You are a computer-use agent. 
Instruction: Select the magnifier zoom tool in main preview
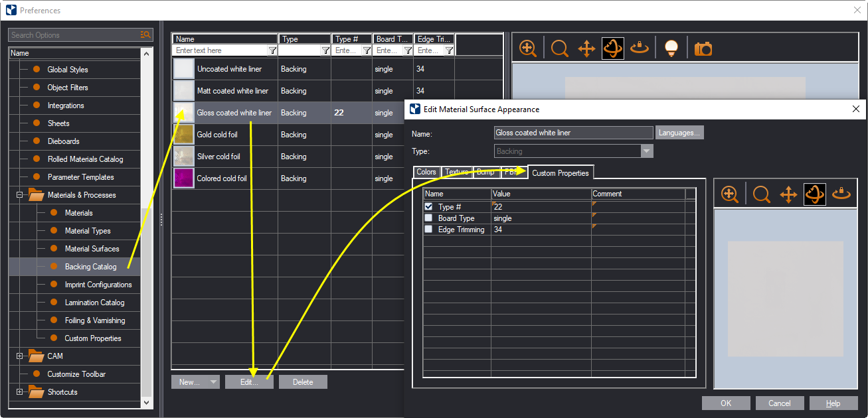[x=560, y=48]
